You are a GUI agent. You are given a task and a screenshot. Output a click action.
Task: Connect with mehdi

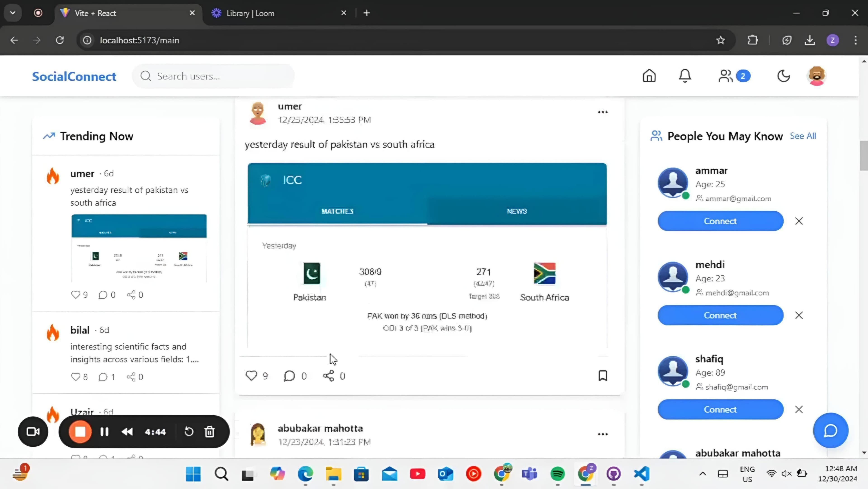coord(720,315)
